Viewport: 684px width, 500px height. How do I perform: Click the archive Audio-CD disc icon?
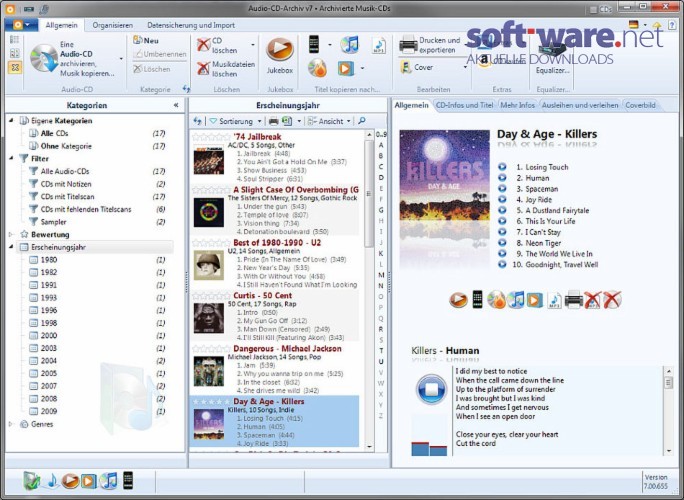pos(44,58)
